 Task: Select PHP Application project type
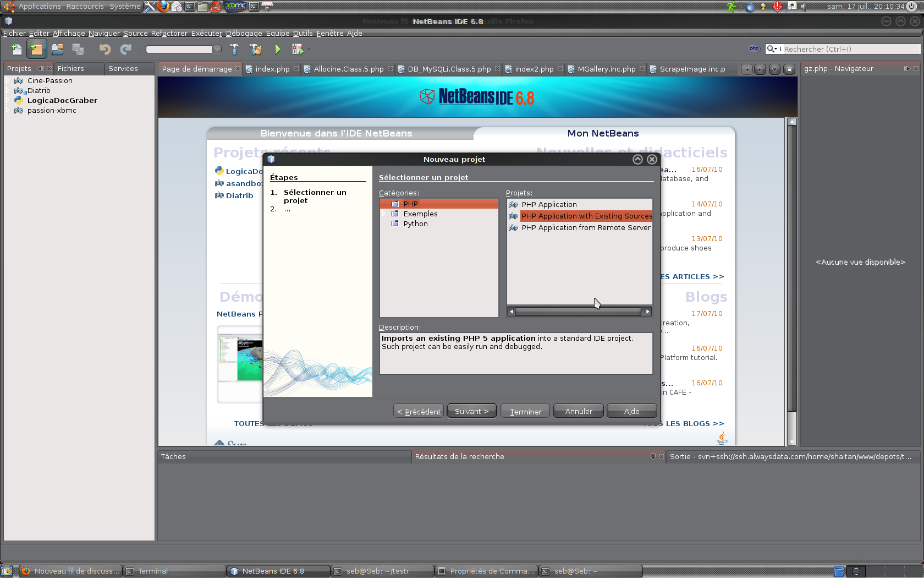pos(549,204)
